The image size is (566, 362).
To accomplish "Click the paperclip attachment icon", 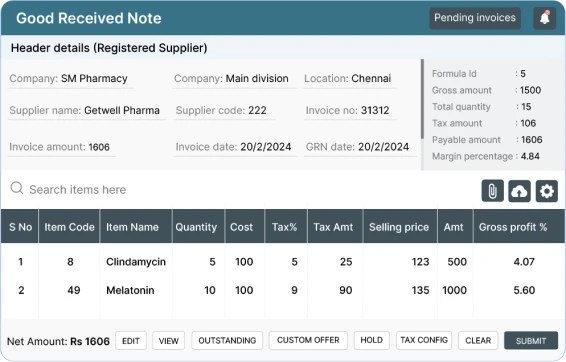I will 492,191.
